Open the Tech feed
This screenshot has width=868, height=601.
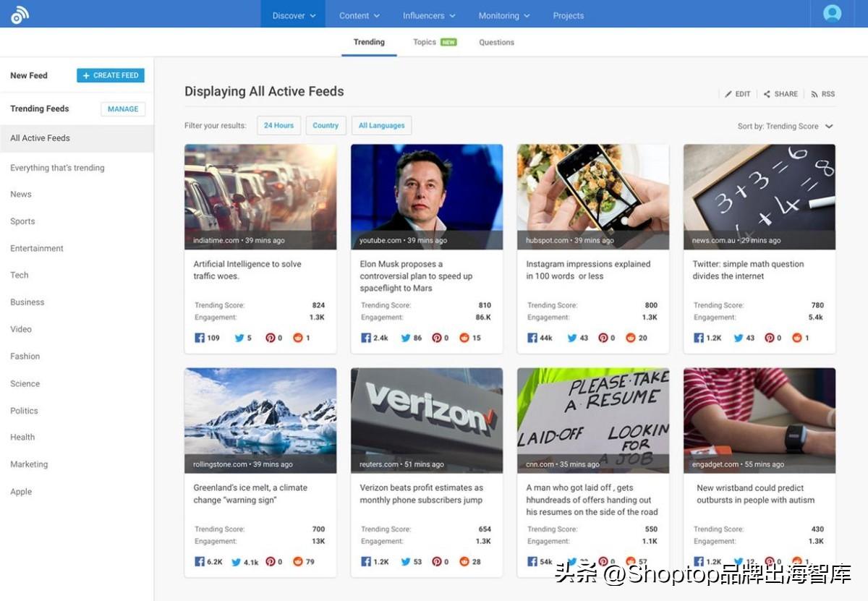tap(20, 275)
